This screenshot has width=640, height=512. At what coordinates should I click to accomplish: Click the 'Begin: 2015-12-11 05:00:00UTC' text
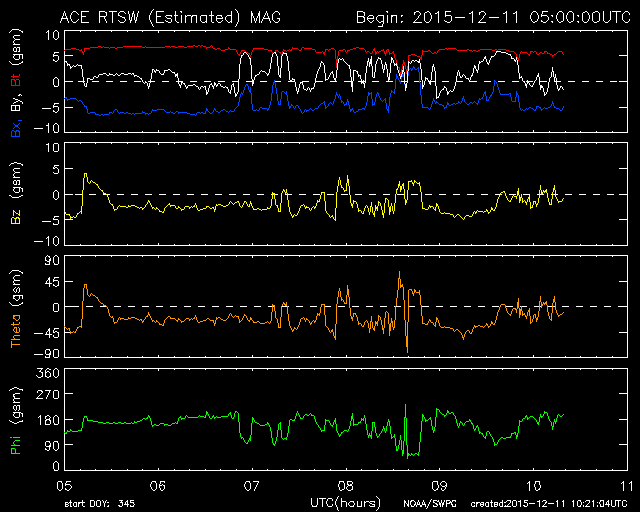493,18
